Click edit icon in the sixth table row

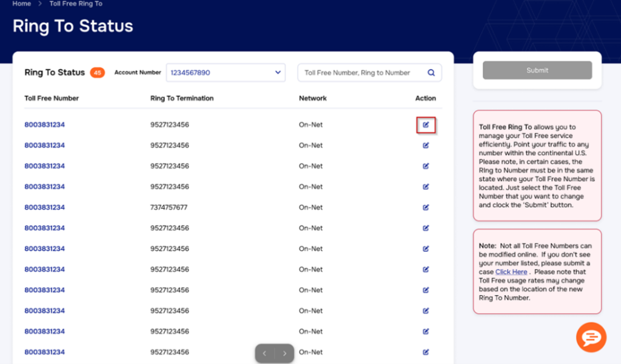(x=426, y=228)
